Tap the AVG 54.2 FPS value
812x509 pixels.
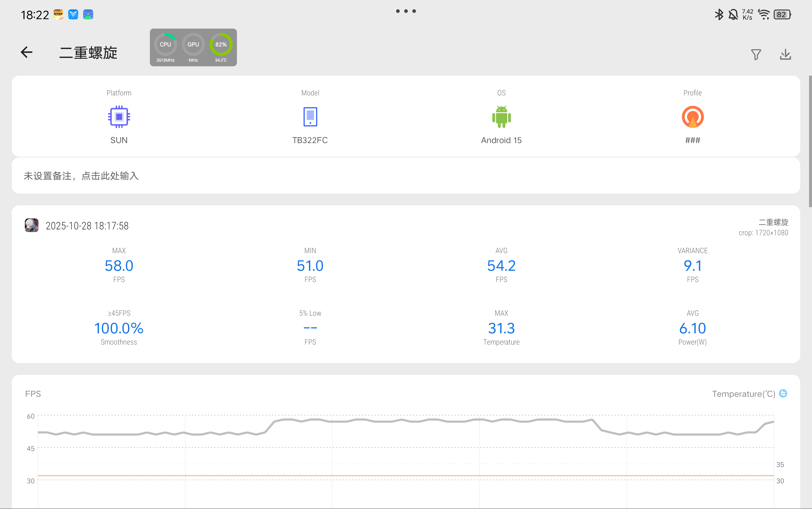501,266
